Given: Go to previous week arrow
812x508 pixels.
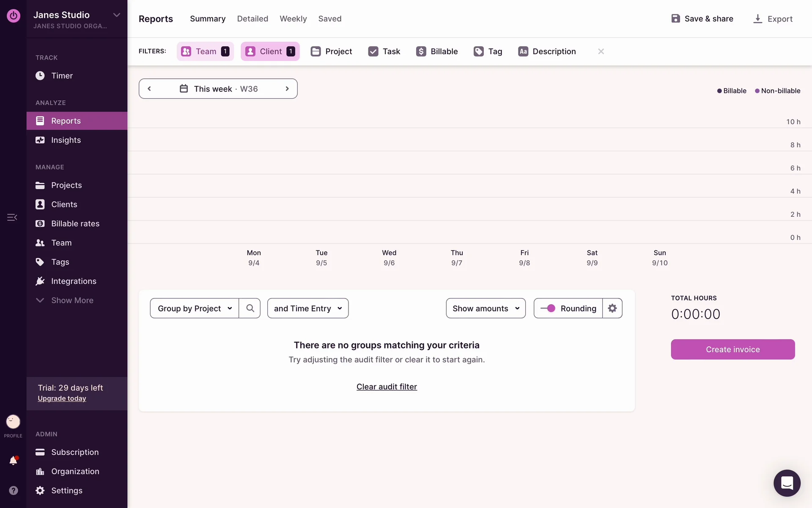Looking at the screenshot, I should point(149,88).
